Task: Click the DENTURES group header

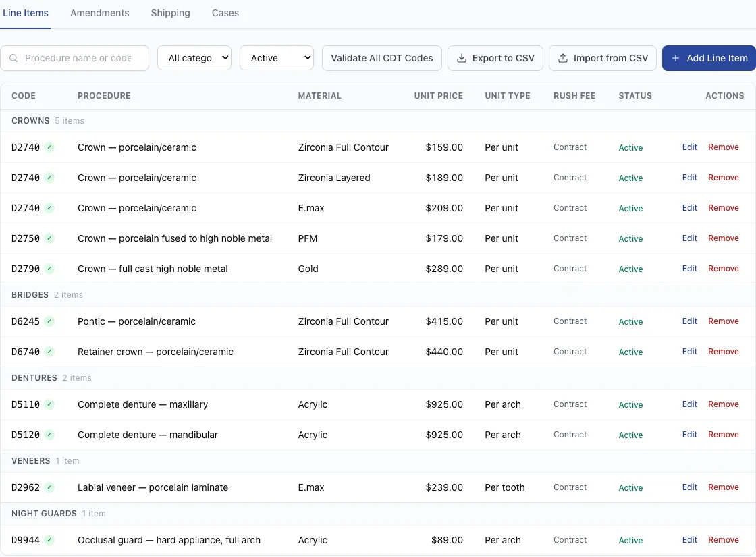Action: pos(378,377)
